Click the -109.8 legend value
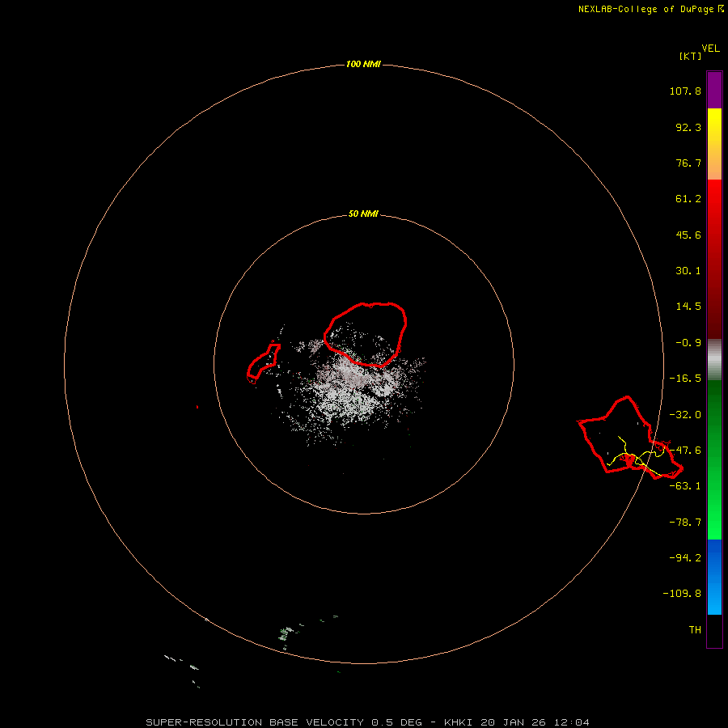Image resolution: width=728 pixels, height=728 pixels. 682,594
